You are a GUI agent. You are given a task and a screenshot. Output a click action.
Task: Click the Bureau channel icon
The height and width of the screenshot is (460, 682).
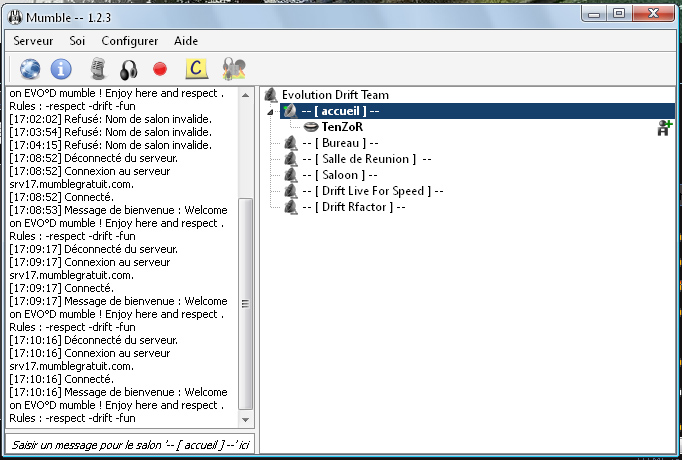pyautogui.click(x=290, y=143)
